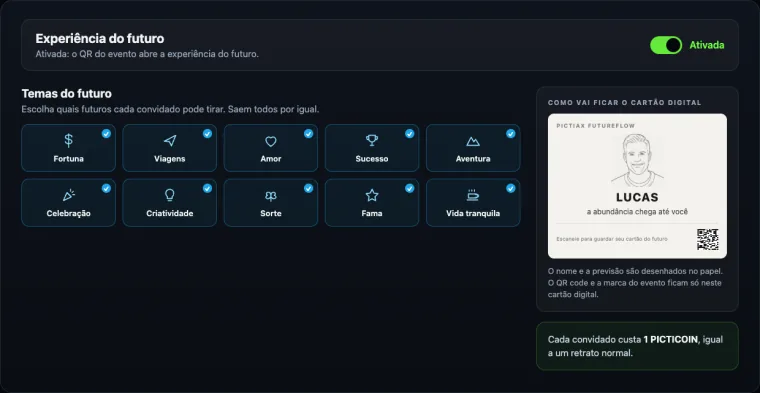Click the coffee cup icon on Vida tranquila card
This screenshot has width=760, height=393.
473,195
